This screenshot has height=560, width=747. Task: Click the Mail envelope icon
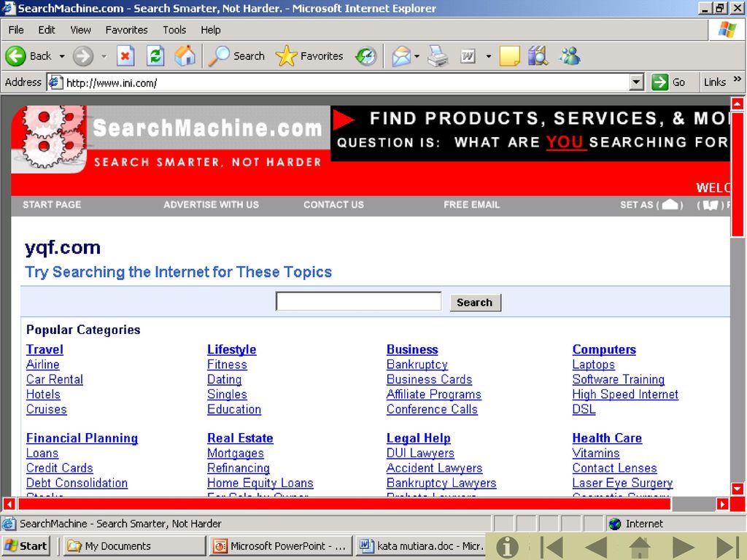[401, 56]
